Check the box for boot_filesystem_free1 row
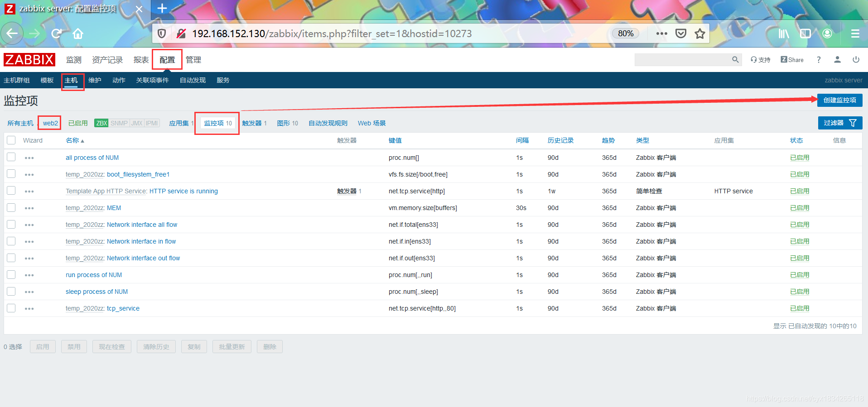The height and width of the screenshot is (407, 868). [x=11, y=174]
